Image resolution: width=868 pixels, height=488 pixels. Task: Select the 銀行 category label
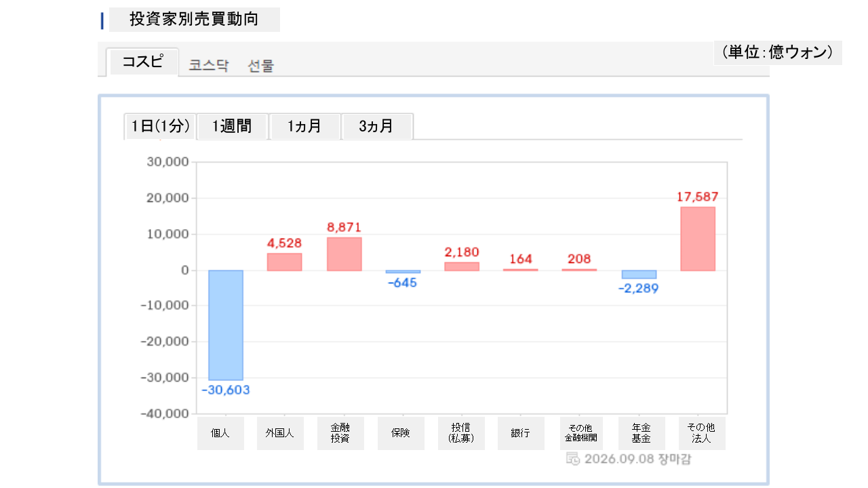(x=521, y=434)
